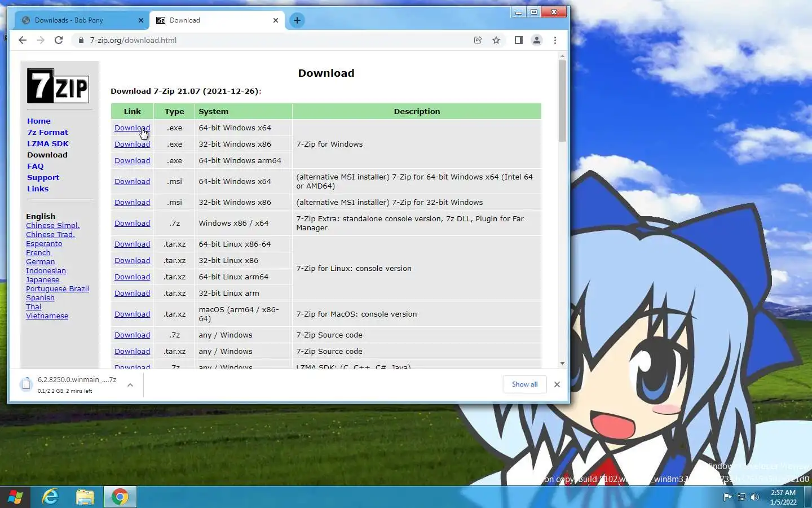The width and height of the screenshot is (812, 508).
Task: Download the .7z source code archive
Action: pyautogui.click(x=132, y=335)
